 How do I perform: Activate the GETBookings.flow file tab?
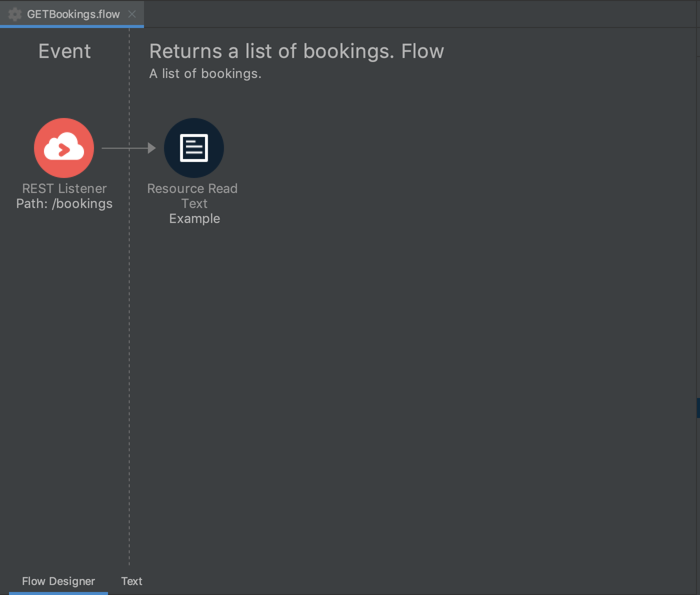73,14
